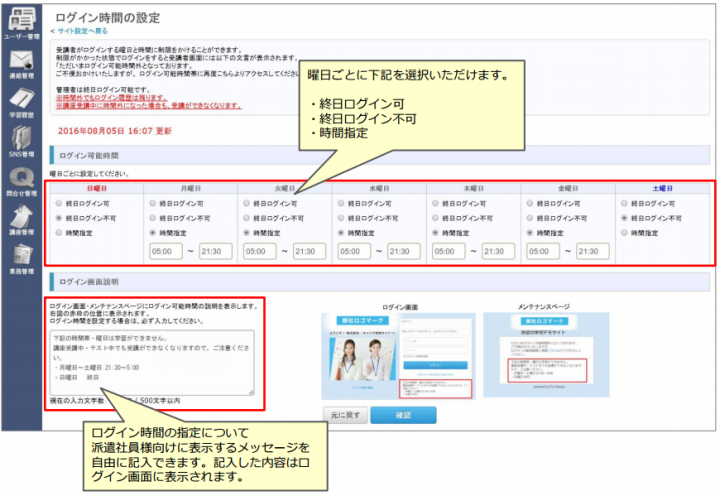Edit 木曜日 start time 05:00 field

click(448, 251)
